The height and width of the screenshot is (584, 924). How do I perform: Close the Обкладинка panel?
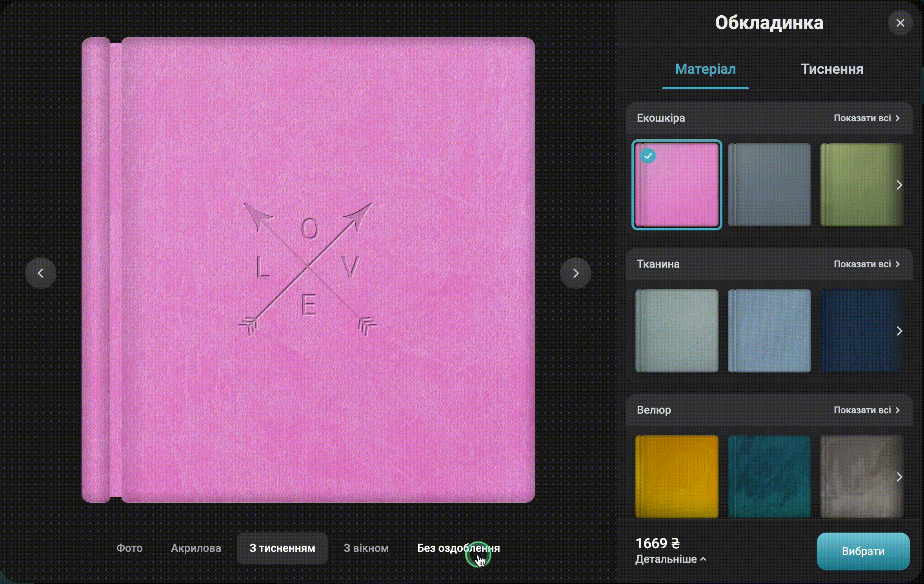[900, 23]
